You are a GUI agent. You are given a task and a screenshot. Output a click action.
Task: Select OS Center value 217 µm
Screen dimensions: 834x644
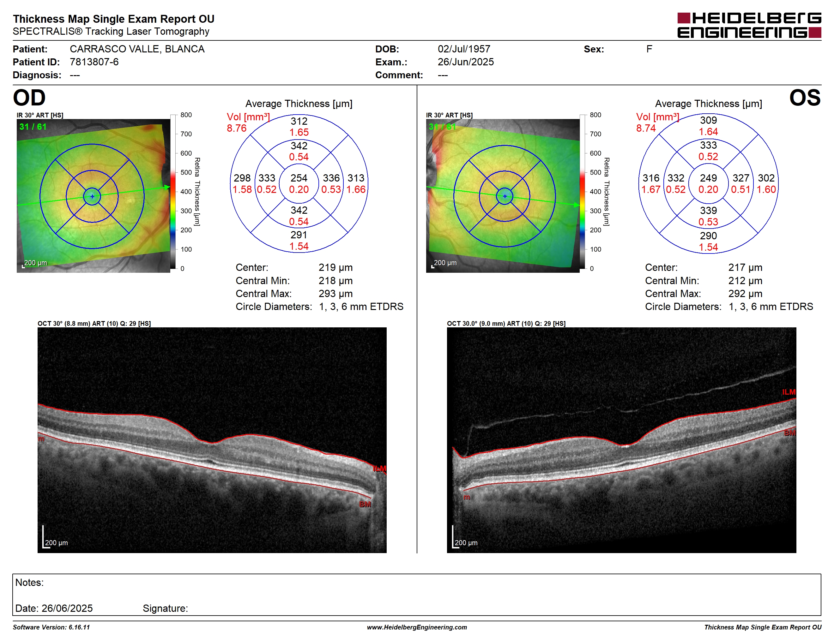tap(745, 267)
